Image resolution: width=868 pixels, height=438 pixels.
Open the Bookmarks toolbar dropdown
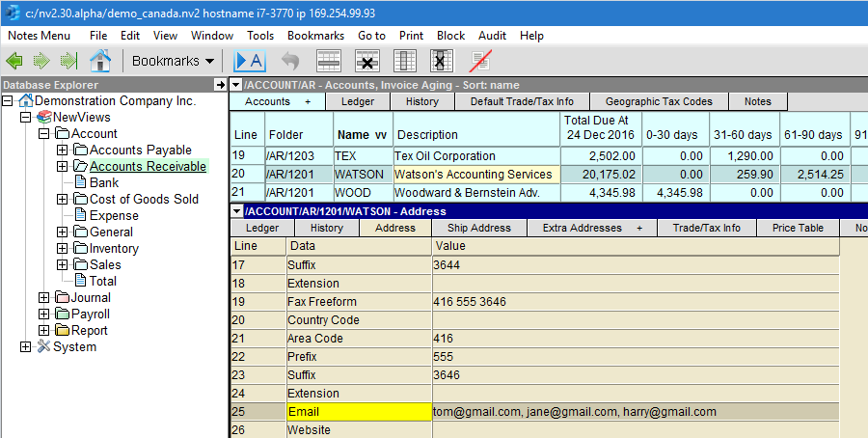pos(174,61)
